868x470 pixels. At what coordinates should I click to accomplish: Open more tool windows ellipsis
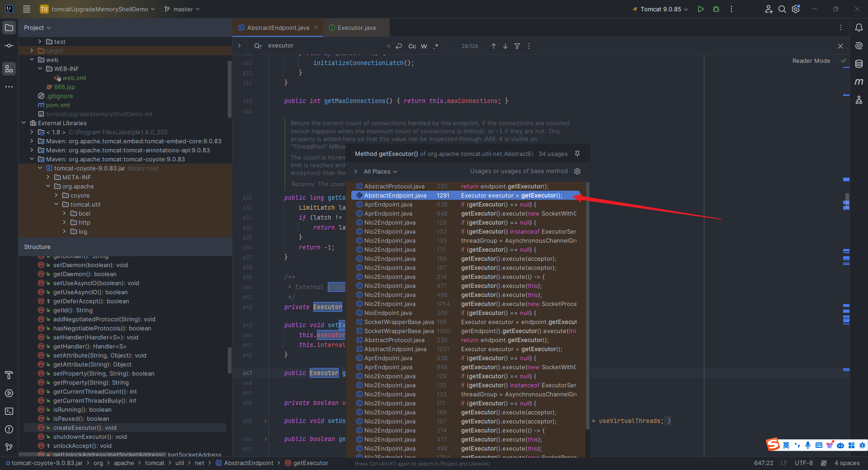(9, 87)
